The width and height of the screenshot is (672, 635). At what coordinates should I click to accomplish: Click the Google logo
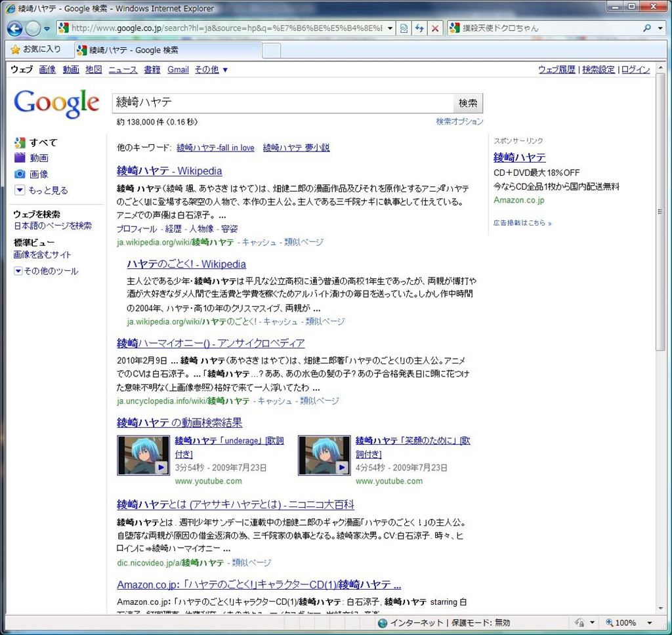[56, 103]
